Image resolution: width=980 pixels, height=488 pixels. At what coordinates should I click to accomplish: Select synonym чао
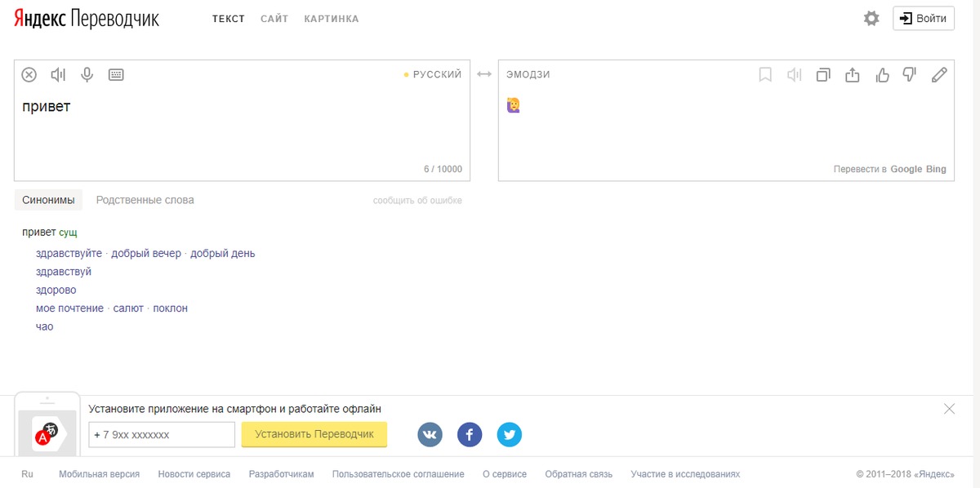pyautogui.click(x=44, y=326)
